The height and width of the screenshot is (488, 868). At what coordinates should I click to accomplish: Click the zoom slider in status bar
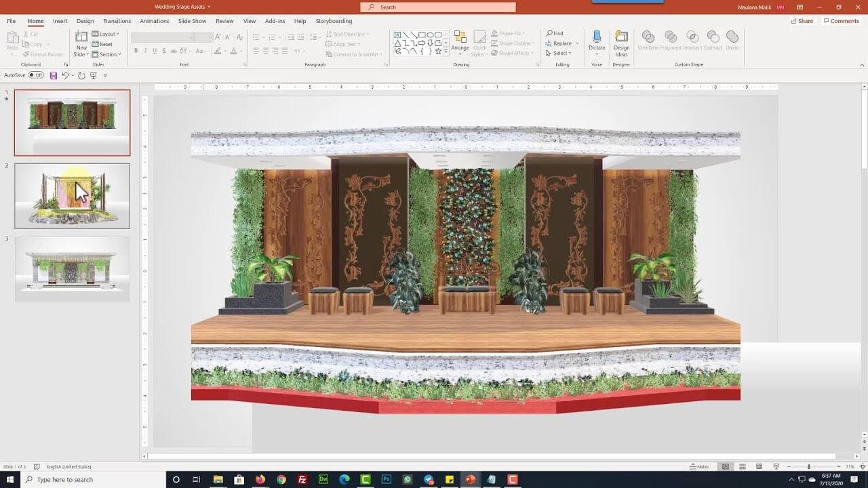[x=809, y=467]
